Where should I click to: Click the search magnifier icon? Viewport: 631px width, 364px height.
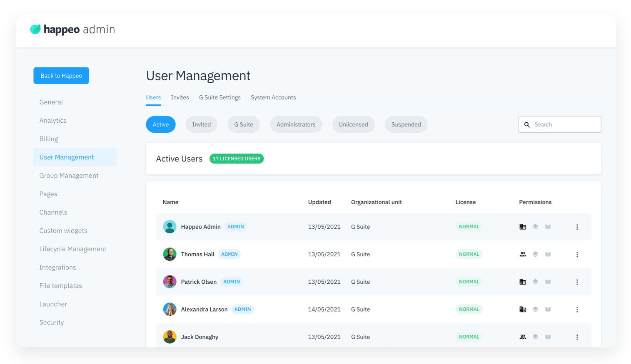[527, 125]
